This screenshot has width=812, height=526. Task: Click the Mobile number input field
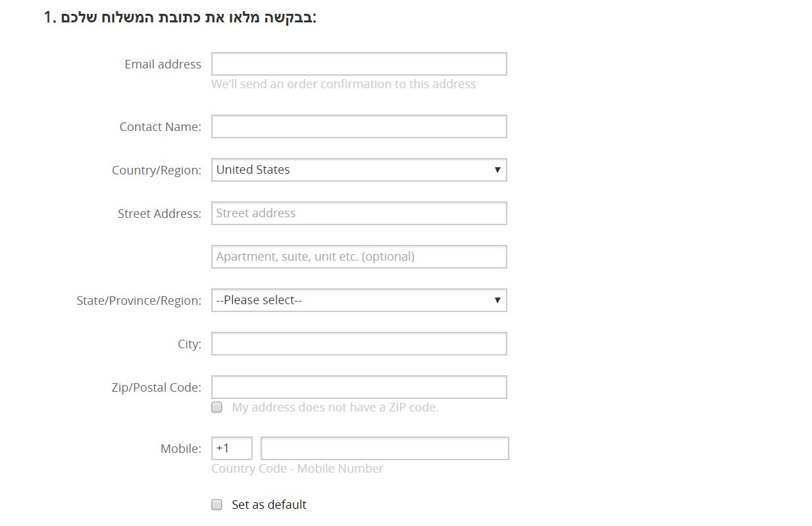(x=384, y=448)
